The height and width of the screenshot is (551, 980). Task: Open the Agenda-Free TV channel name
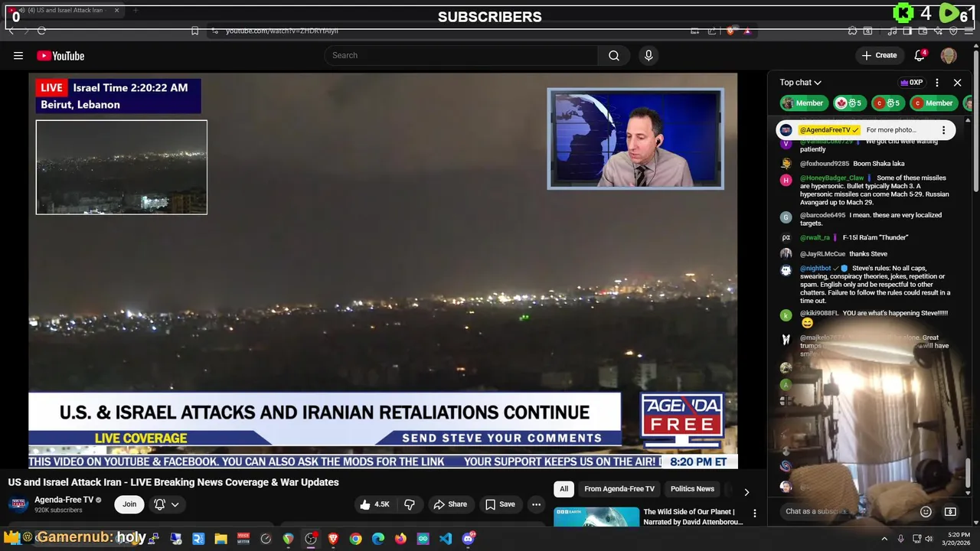64,500
